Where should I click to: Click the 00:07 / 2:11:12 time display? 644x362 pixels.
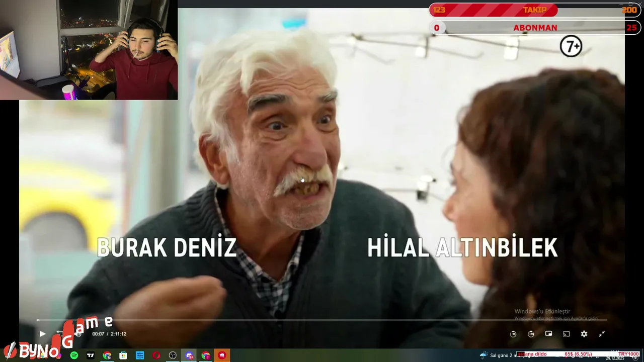(x=109, y=334)
